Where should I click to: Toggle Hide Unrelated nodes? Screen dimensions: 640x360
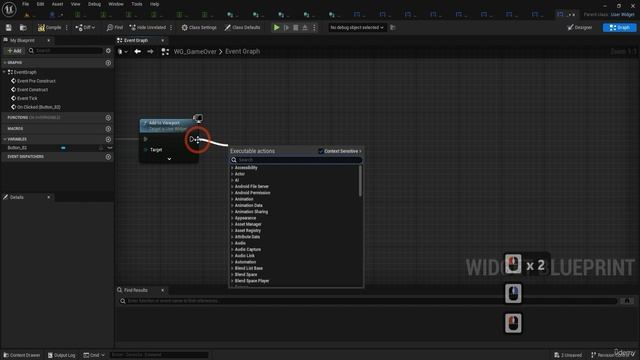pyautogui.click(x=148, y=27)
